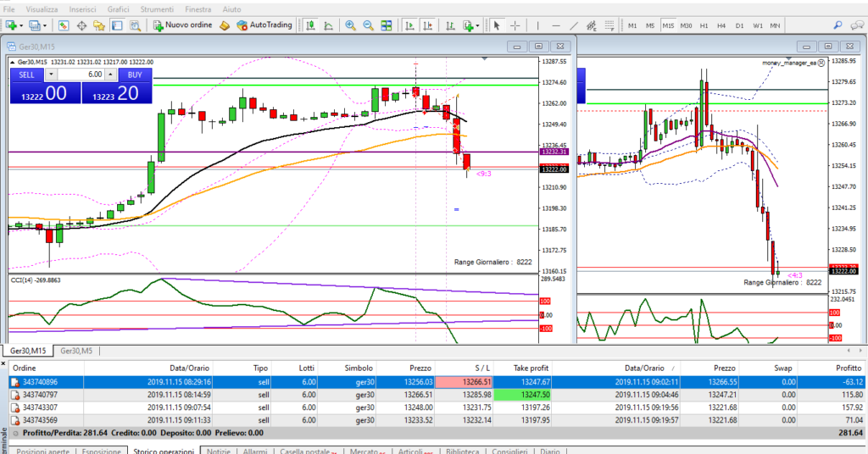Screen dimensions: 868x454
Task: Switch timeframe to D1
Action: (739, 25)
